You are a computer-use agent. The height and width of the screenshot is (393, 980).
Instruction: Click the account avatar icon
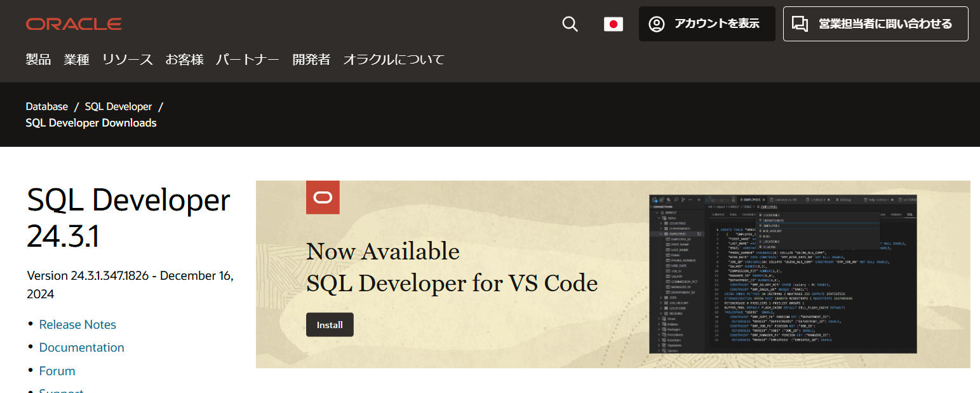tap(656, 24)
